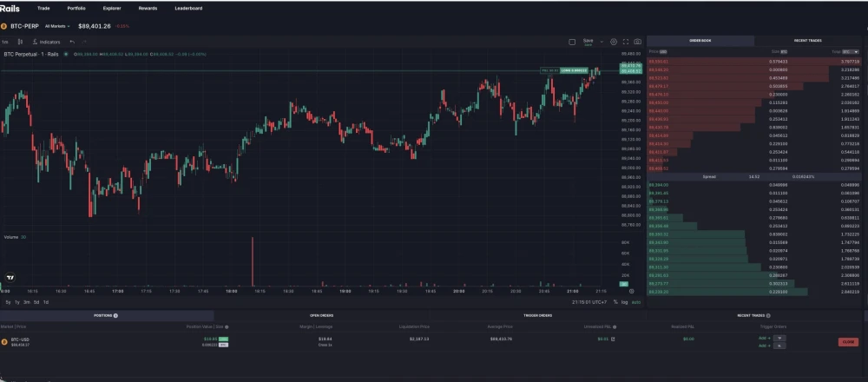
Task: Undo the last chart action
Action: (x=72, y=42)
